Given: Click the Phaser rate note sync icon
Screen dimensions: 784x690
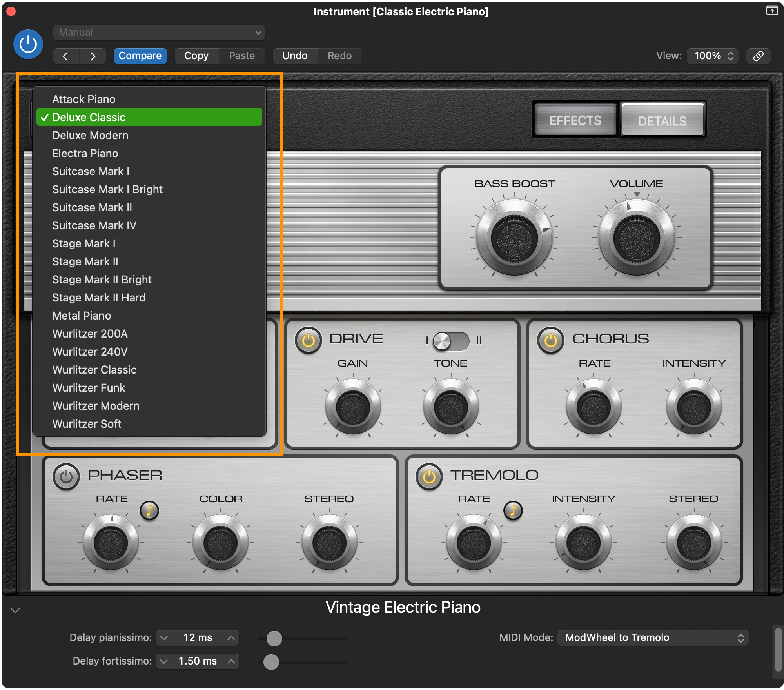Looking at the screenshot, I should [149, 510].
